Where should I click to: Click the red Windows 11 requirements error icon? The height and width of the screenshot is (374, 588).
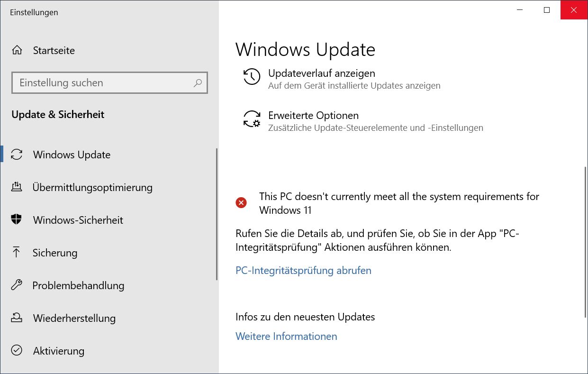(x=241, y=203)
